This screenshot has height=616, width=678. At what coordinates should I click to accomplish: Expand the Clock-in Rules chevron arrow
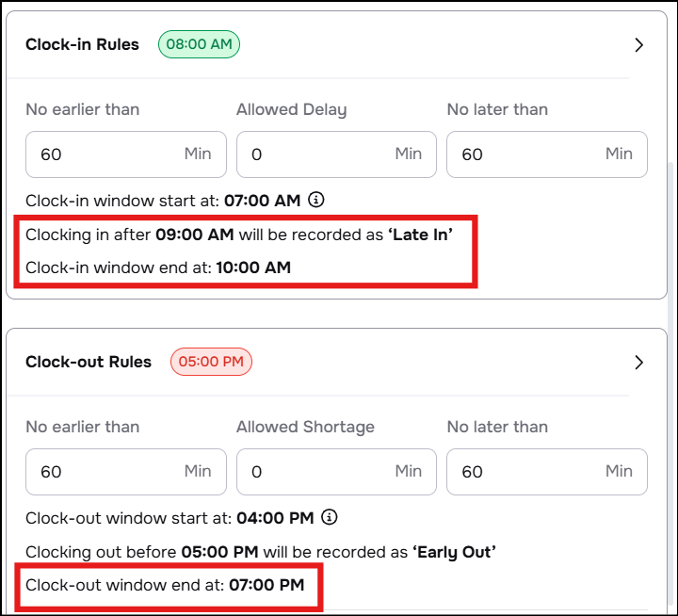coord(638,44)
